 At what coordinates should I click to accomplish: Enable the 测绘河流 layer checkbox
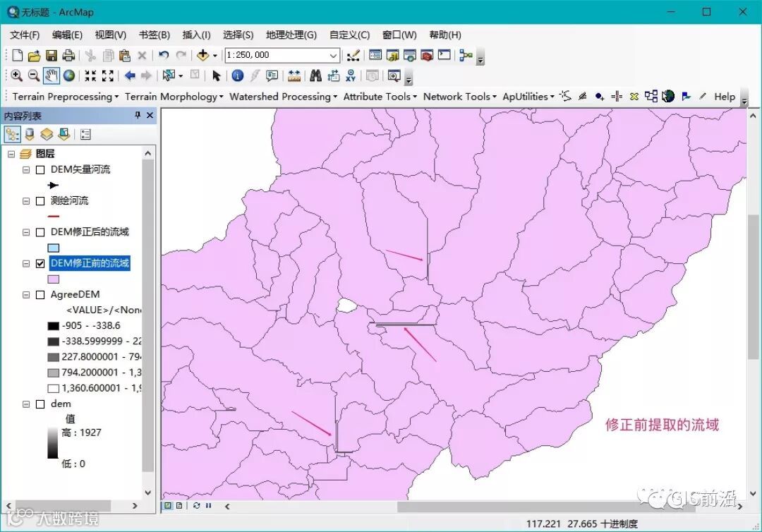40,201
